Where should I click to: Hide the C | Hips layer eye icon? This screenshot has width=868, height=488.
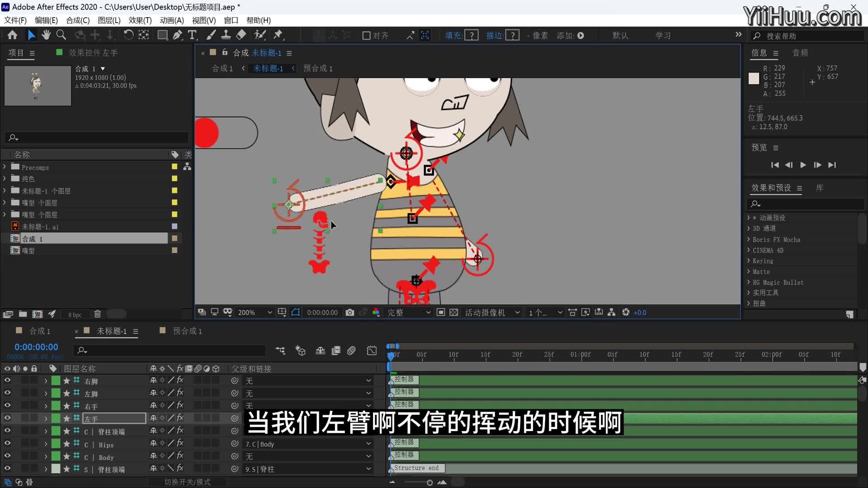point(7,443)
